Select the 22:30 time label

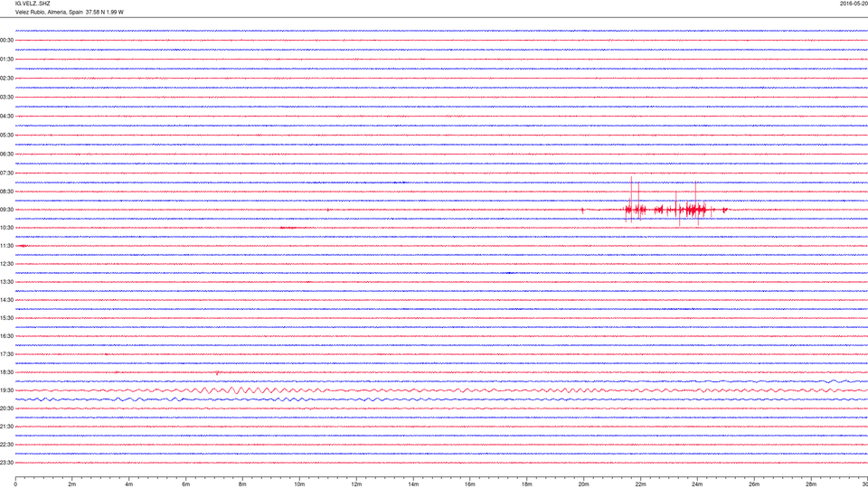[x=6, y=445]
